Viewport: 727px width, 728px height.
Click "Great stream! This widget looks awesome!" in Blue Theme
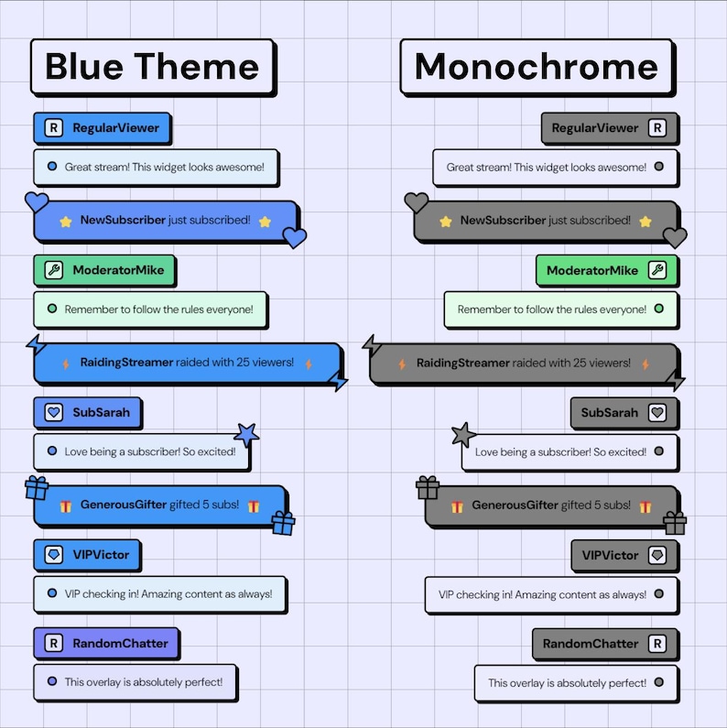click(x=164, y=167)
